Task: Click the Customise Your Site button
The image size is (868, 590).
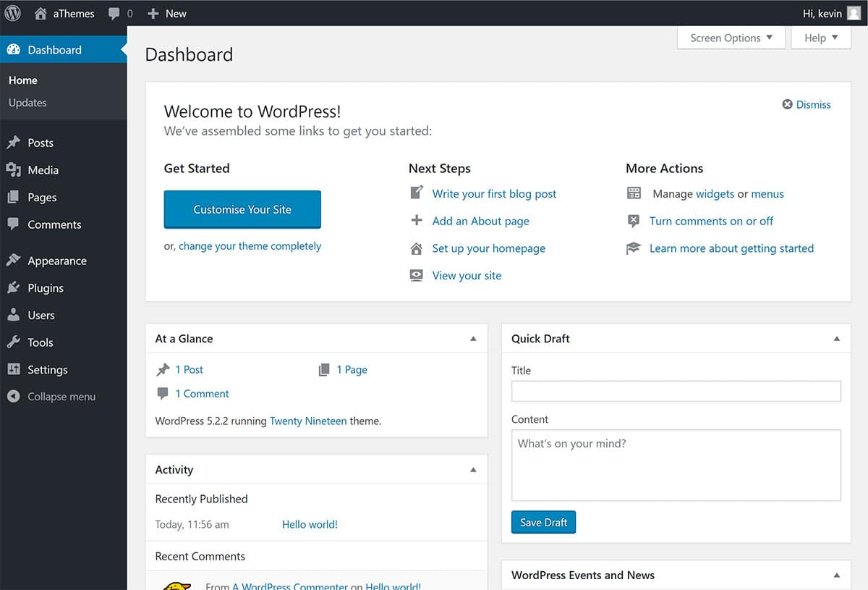Action: (242, 209)
